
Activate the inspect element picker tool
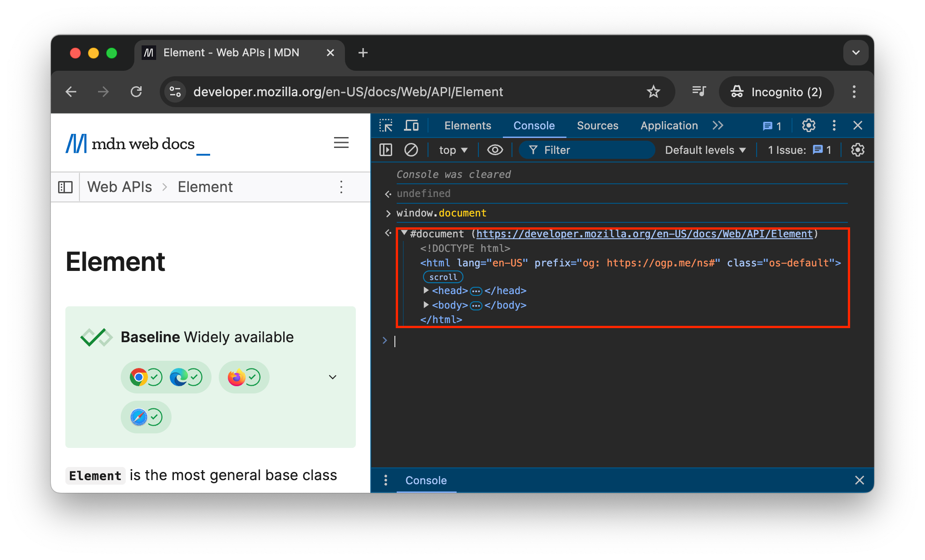point(386,126)
